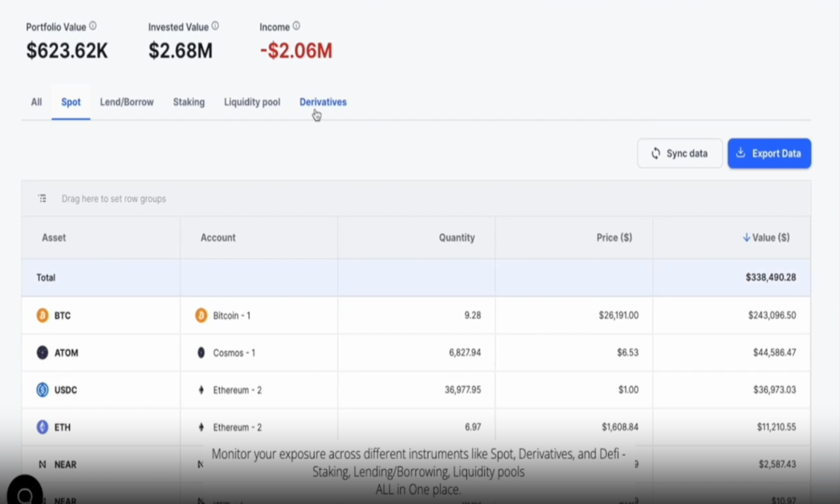Click ETH quantity 6.97
Image resolution: width=840 pixels, height=504 pixels.
tap(472, 427)
